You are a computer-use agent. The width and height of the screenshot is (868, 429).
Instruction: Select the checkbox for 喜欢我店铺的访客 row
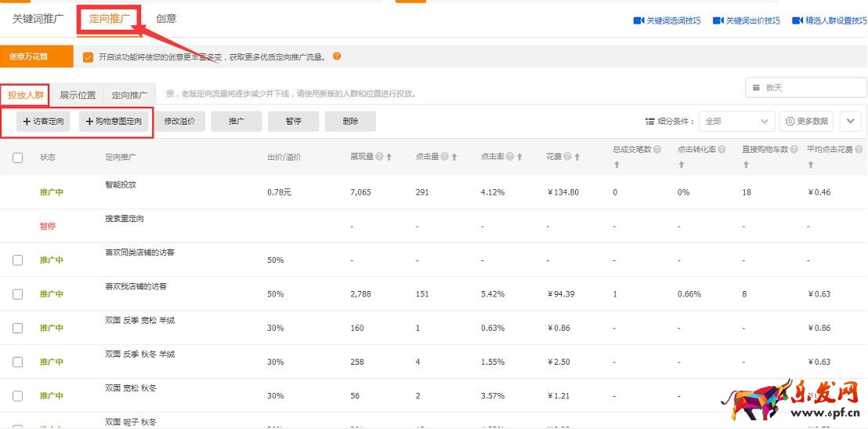coord(18,294)
